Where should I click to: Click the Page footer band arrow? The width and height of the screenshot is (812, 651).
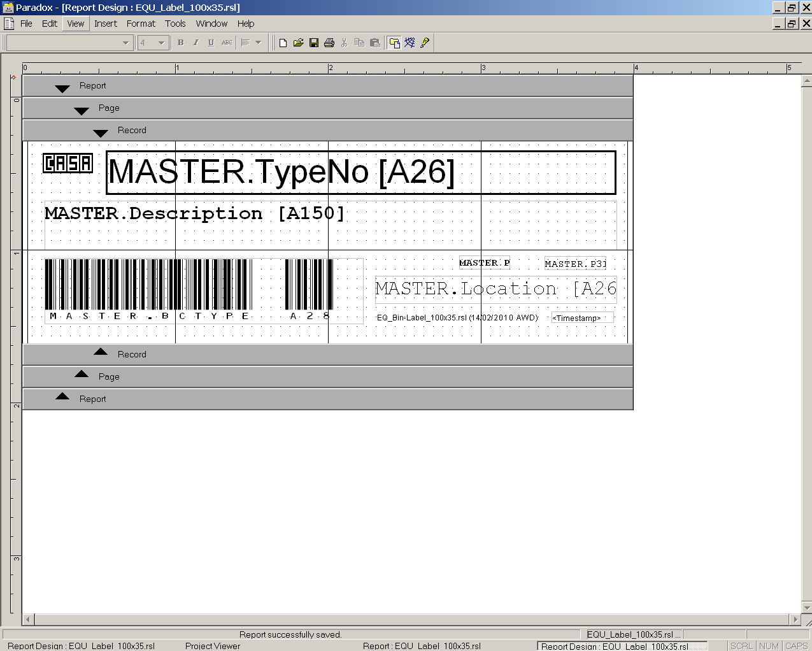click(82, 374)
